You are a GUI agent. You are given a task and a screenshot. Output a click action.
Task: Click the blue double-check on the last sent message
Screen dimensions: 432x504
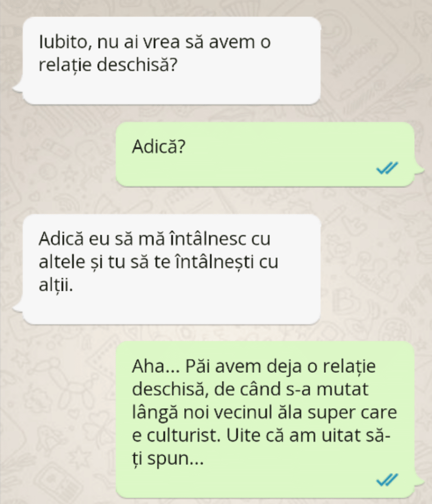[387, 480]
